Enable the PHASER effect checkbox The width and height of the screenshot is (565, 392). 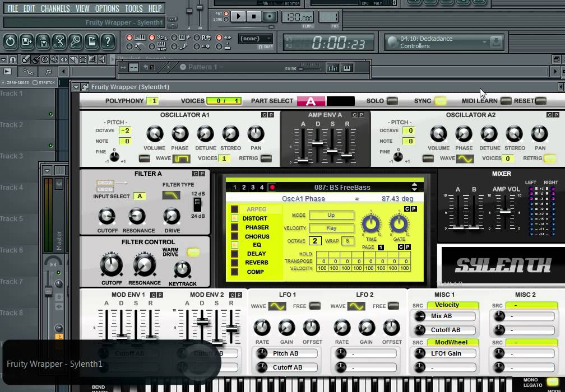tap(234, 227)
